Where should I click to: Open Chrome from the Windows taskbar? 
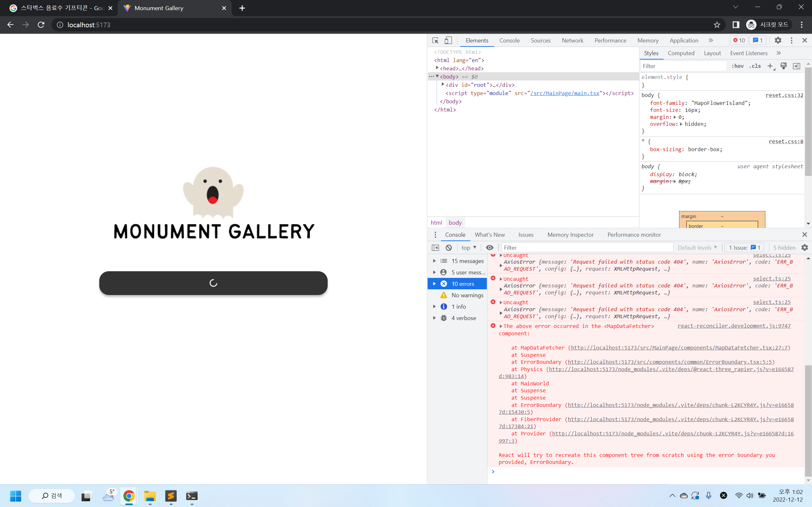pos(129,496)
